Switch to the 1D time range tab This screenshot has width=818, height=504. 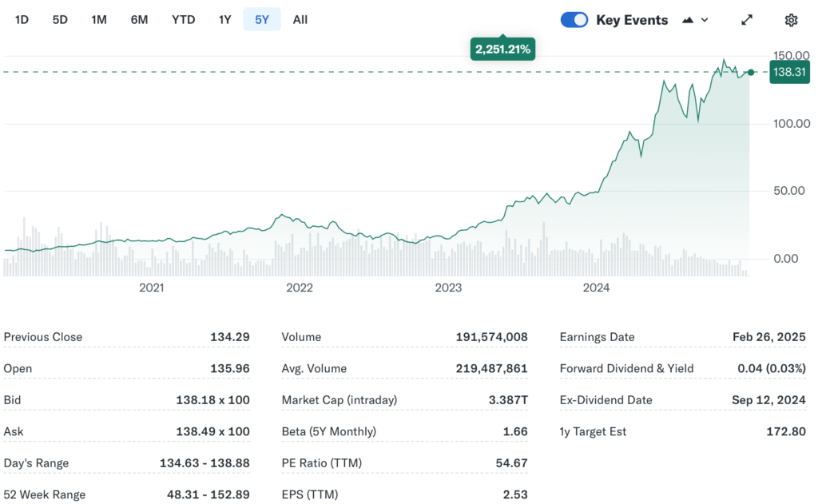tap(22, 19)
